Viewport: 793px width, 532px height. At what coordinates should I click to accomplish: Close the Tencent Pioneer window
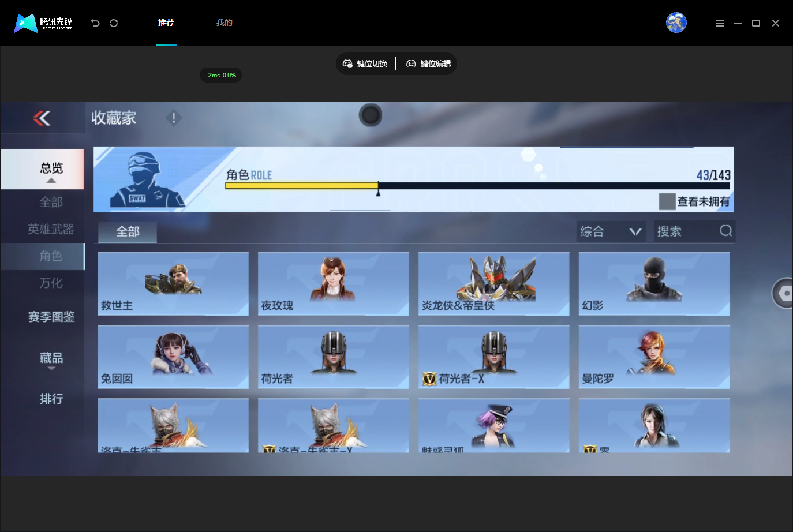pyautogui.click(x=776, y=23)
